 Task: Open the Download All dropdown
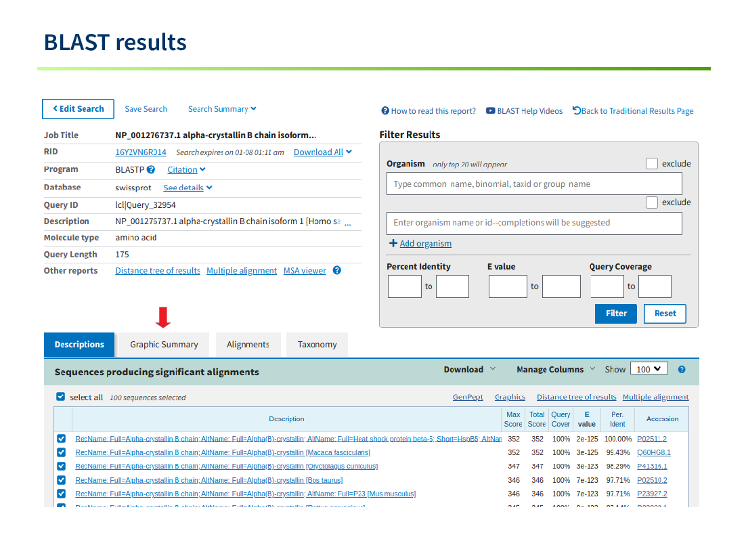coord(323,152)
